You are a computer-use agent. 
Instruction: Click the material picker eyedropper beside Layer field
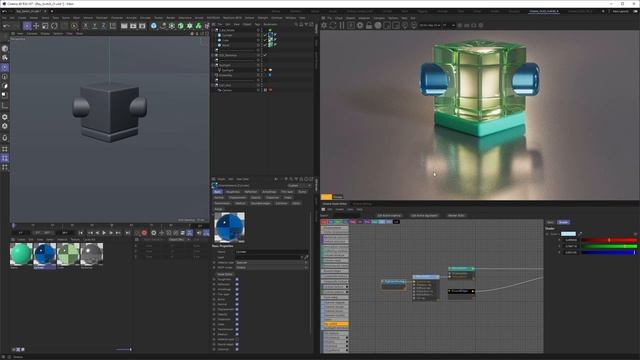306,257
